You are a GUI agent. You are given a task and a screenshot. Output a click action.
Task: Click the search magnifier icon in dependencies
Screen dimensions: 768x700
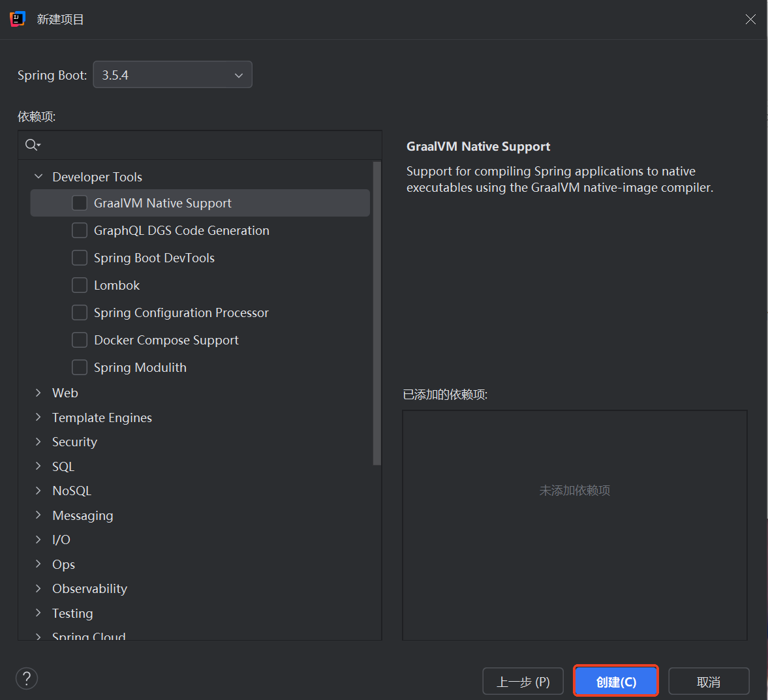click(33, 145)
